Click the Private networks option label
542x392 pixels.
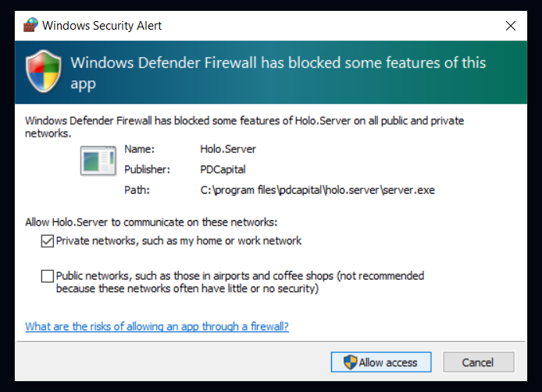coord(179,241)
